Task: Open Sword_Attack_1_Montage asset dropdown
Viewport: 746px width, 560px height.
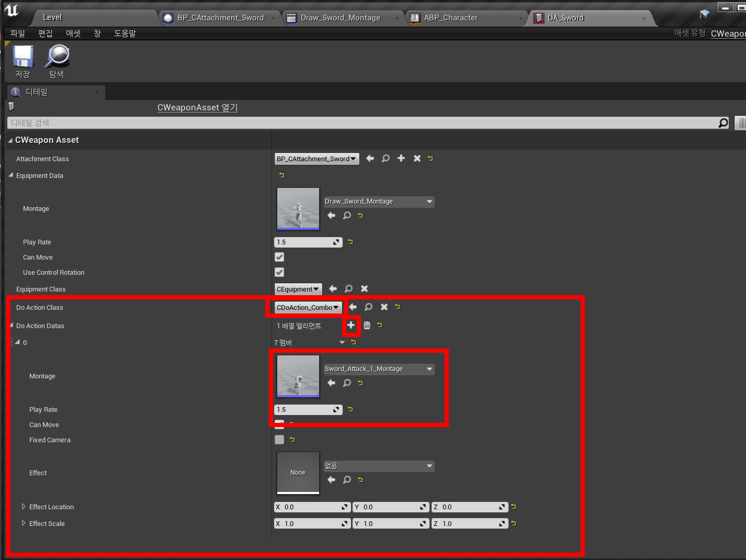Action: tap(379, 369)
